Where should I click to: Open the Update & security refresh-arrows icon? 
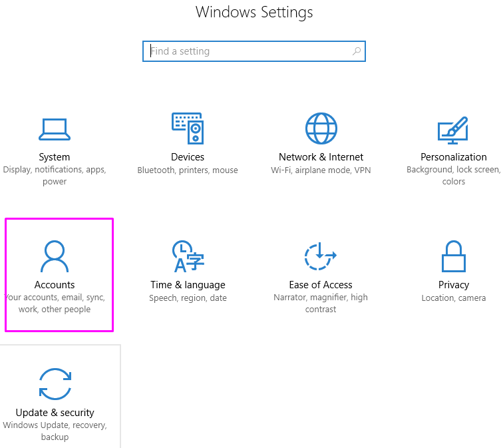coord(55,384)
